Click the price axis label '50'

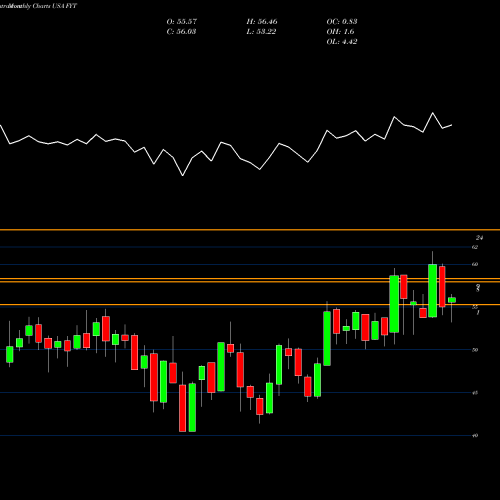pyautogui.click(x=475, y=350)
